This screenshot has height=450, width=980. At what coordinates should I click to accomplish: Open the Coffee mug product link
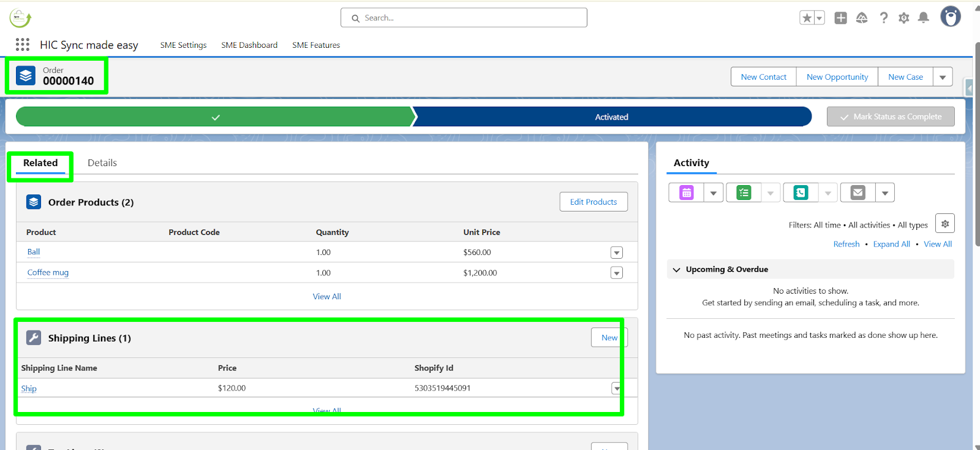pos(48,273)
